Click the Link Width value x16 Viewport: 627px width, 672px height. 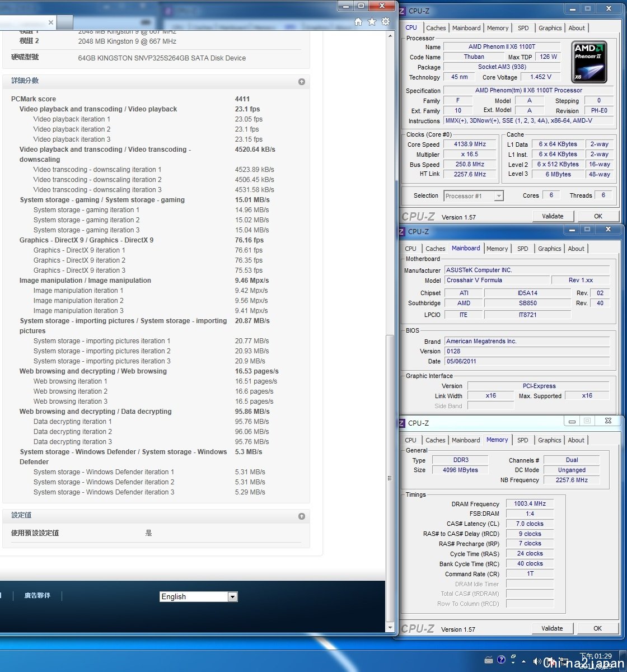(x=490, y=396)
